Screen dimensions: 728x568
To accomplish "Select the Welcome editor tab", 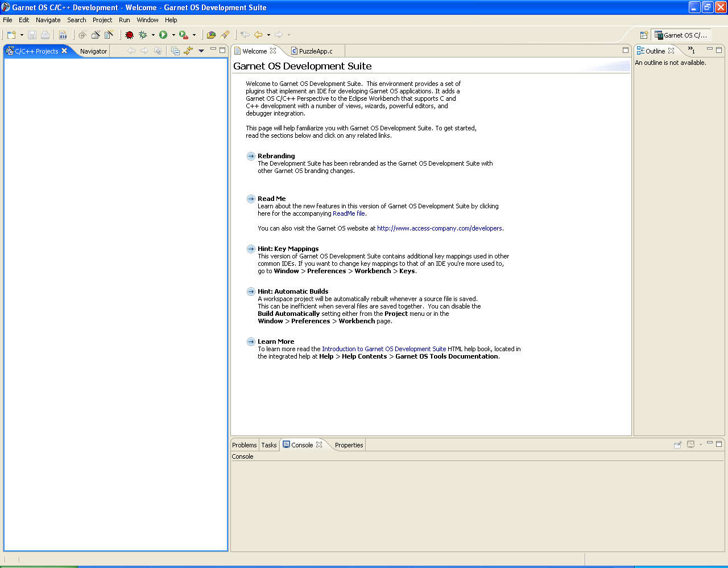I will [x=255, y=51].
